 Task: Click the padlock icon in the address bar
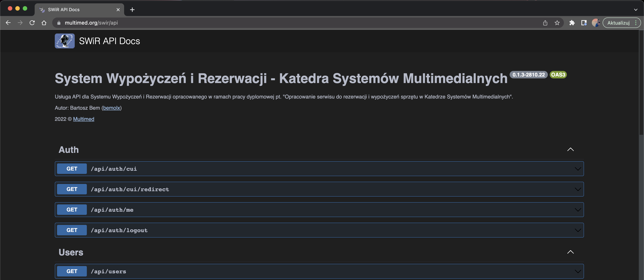[x=59, y=23]
